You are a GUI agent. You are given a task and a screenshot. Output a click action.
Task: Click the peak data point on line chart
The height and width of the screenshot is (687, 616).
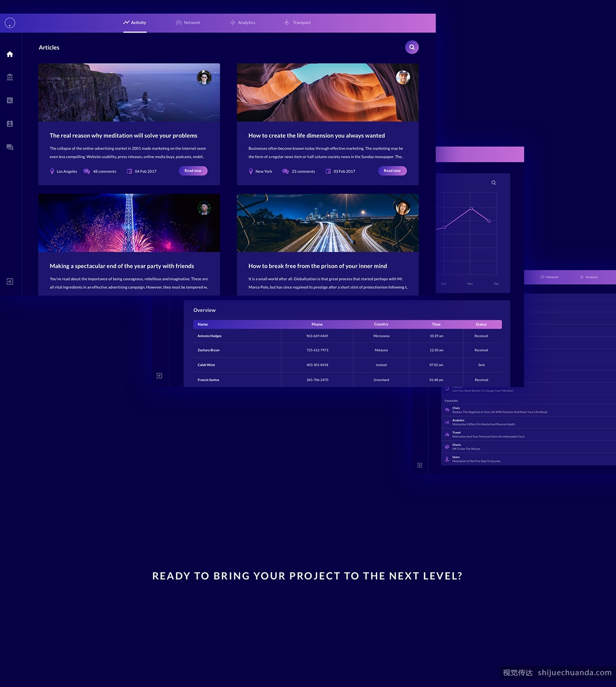pos(471,208)
